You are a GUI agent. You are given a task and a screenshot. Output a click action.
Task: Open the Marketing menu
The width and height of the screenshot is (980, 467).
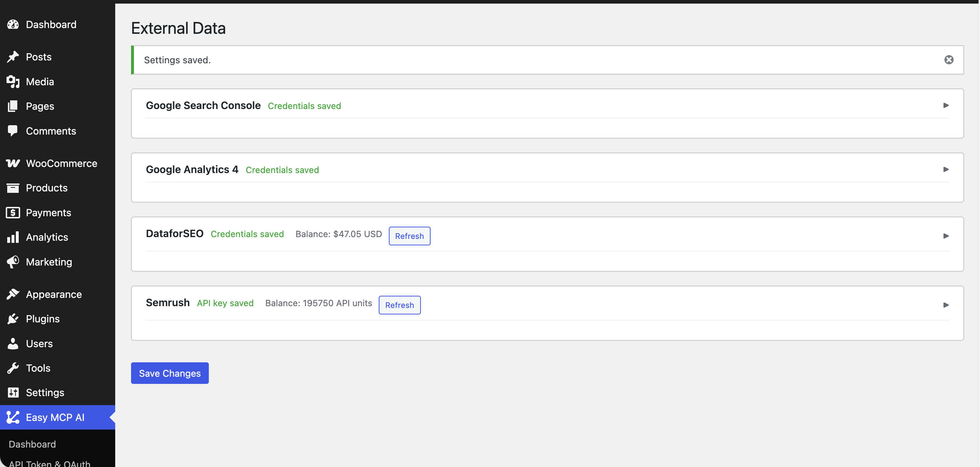tap(58, 262)
